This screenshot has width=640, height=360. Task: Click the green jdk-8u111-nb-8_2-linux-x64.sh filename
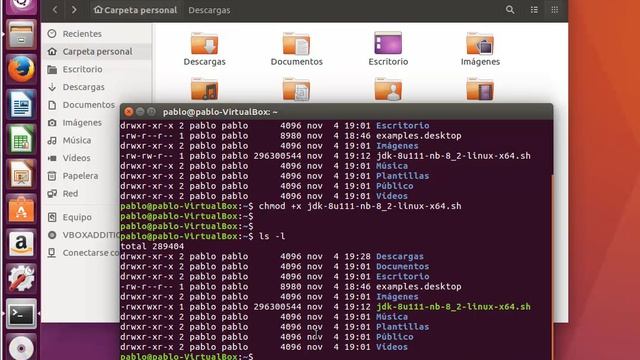453,307
